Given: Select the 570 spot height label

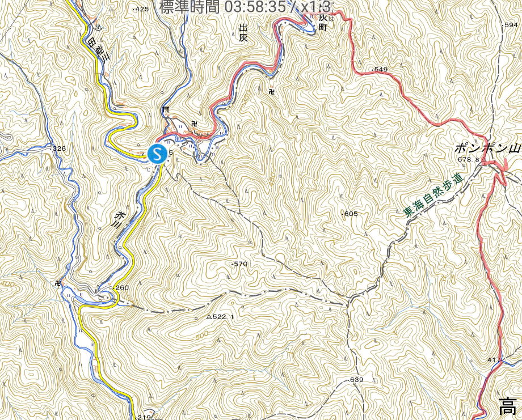Looking at the screenshot, I should pos(239,264).
